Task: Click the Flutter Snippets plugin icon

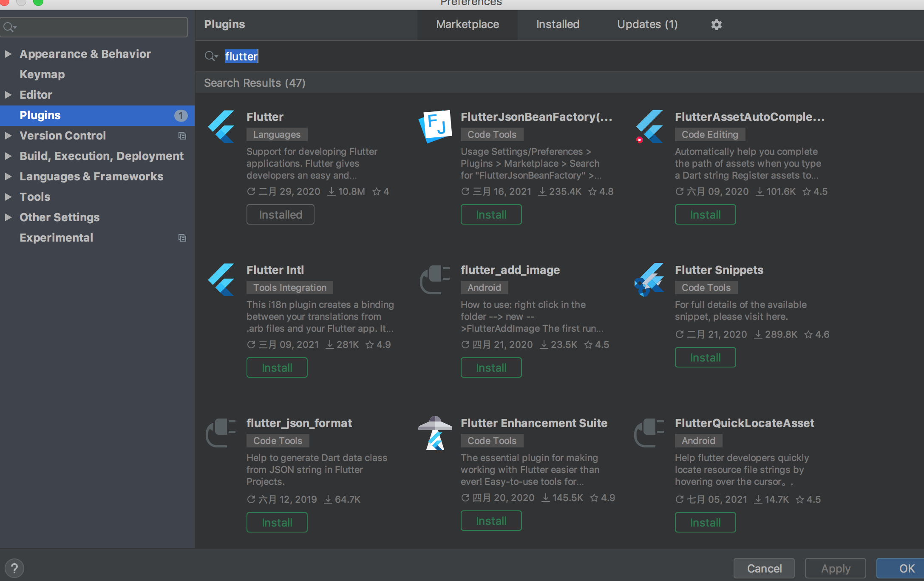Action: (649, 279)
